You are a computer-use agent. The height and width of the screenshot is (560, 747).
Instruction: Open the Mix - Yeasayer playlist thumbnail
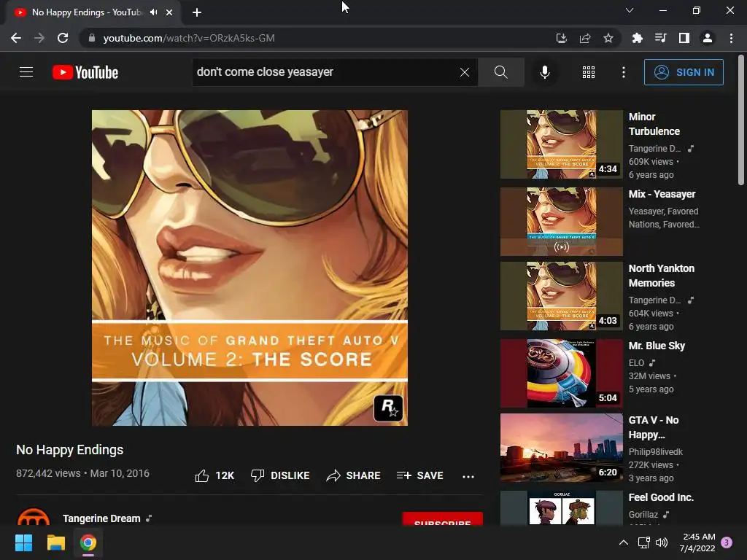click(561, 222)
